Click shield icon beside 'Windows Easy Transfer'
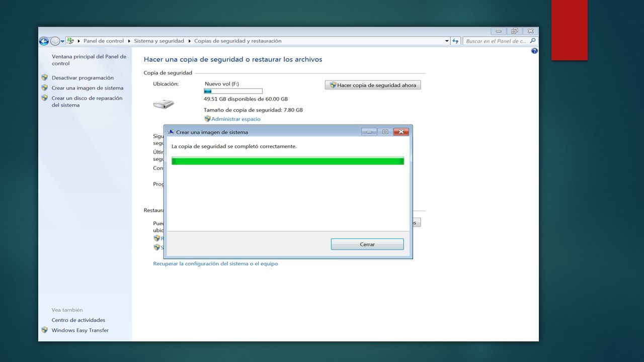 (x=45, y=330)
